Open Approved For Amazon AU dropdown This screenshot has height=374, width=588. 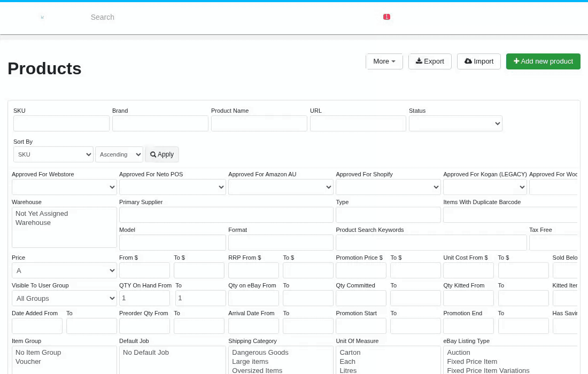[x=281, y=187]
